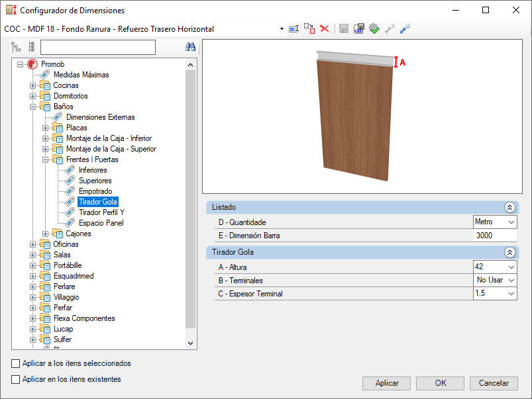
Task: Delete configuration with red X icon
Action: point(325,28)
